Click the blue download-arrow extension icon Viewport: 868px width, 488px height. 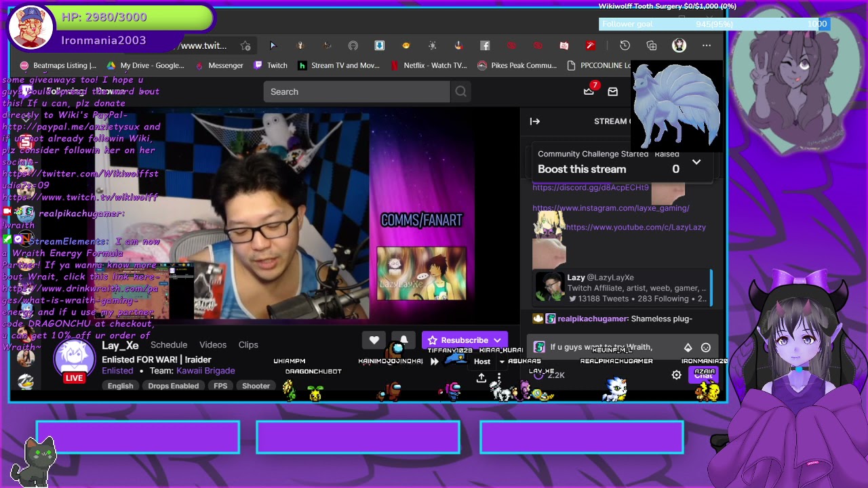pos(379,45)
